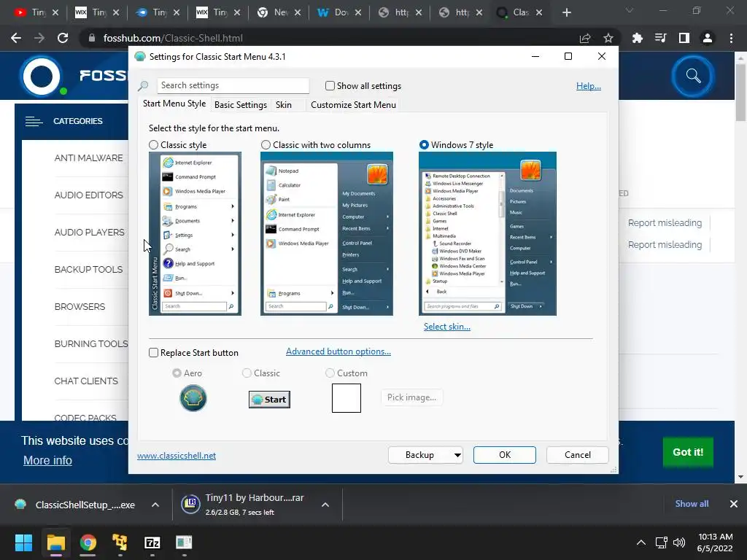Select Windows 7 style radio button
This screenshot has height=560, width=747.
pos(424,145)
